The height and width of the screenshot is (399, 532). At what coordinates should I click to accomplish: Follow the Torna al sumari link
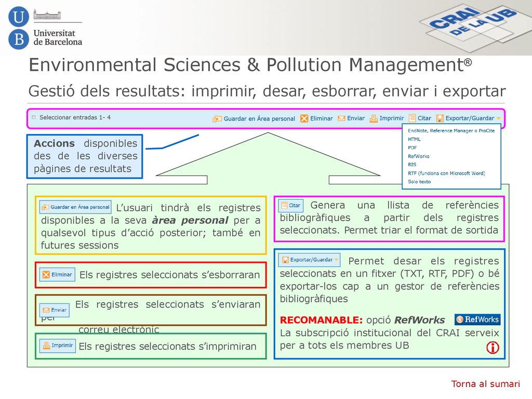(x=486, y=384)
